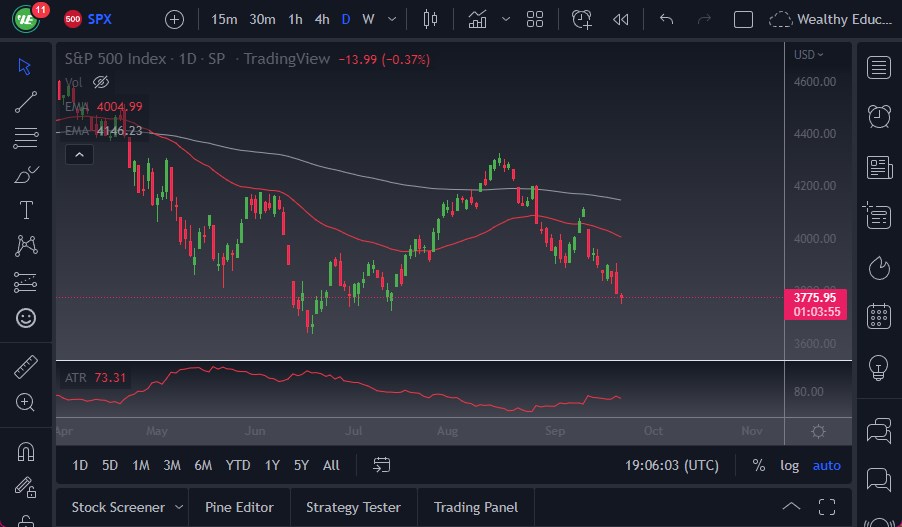This screenshot has width=902, height=527.
Task: Expand the Stock Screener dropdown arrow
Action: 178,507
